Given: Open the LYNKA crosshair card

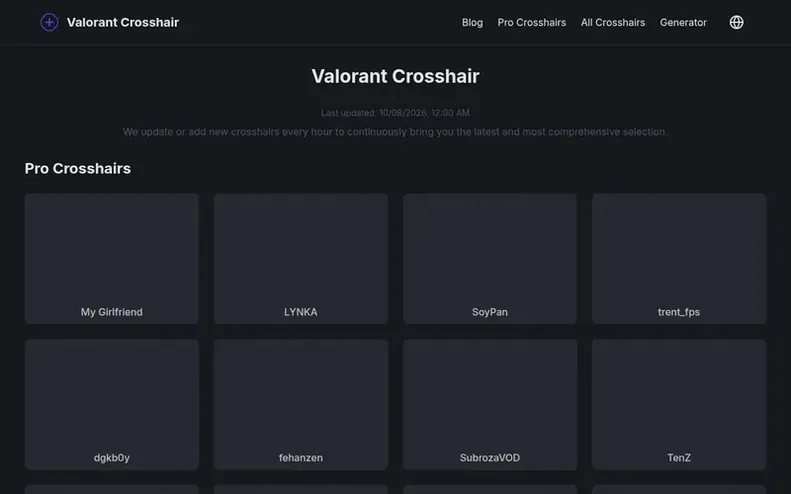Looking at the screenshot, I should pyautogui.click(x=301, y=258).
